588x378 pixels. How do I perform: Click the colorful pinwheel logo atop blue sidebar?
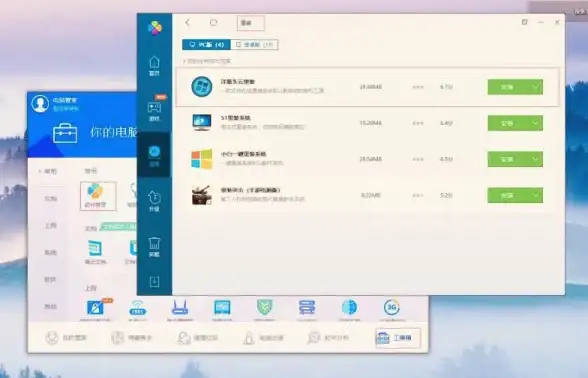coord(155,28)
